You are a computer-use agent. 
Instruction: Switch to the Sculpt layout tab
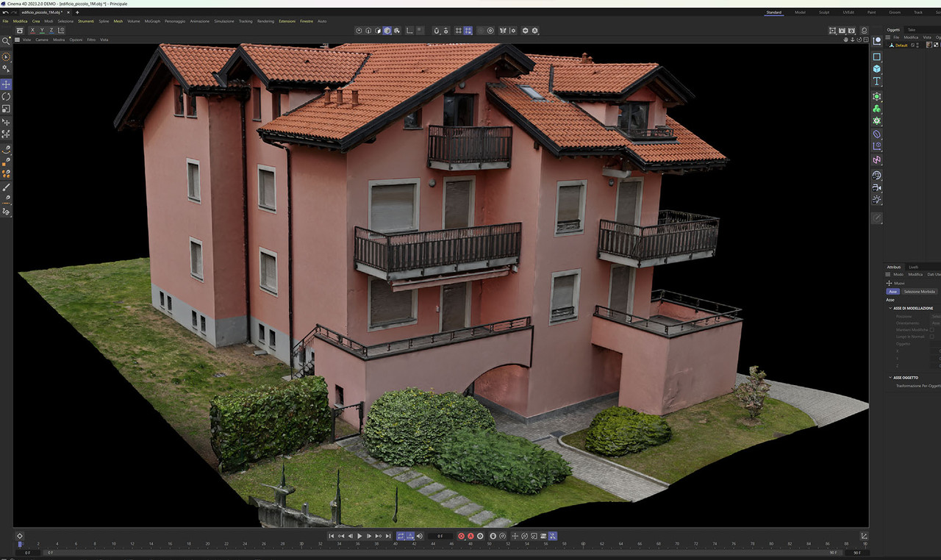824,12
